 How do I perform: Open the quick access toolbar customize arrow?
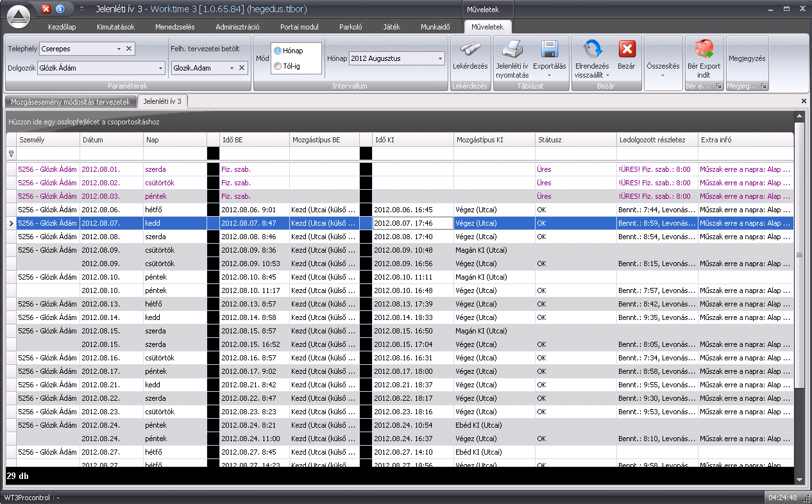82,9
